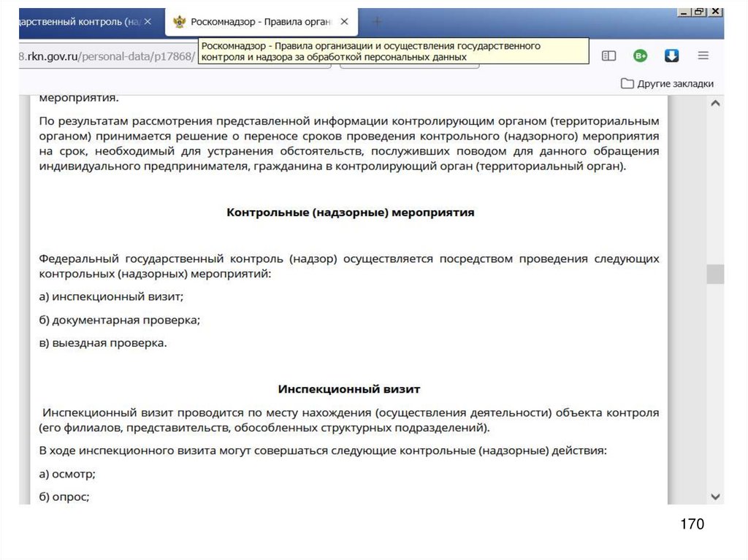Open a new browser tab with plus
This screenshot has width=748, height=560.
[x=377, y=21]
